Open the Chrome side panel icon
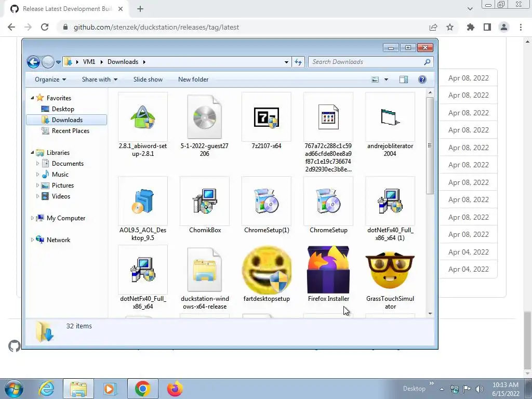 [487, 27]
